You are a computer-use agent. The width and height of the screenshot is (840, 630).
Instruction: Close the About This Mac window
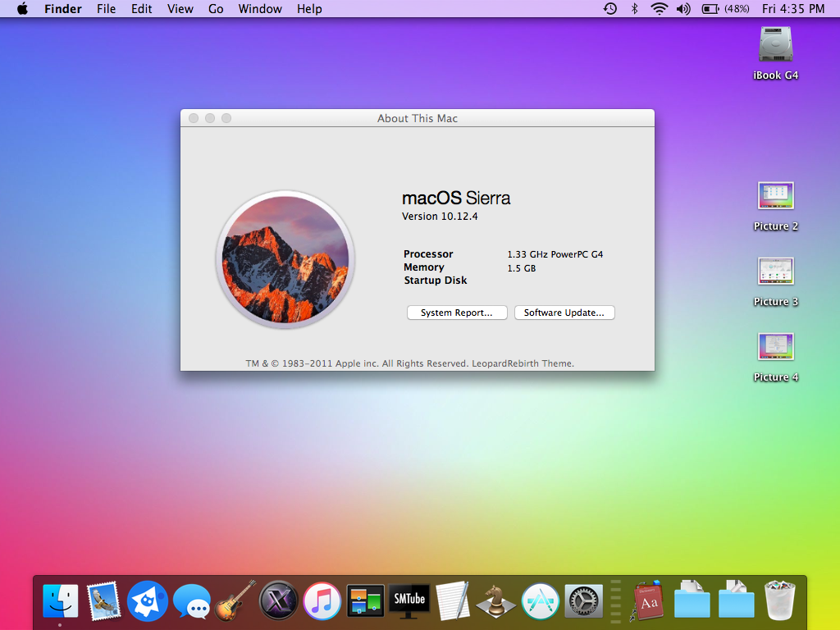click(x=194, y=118)
